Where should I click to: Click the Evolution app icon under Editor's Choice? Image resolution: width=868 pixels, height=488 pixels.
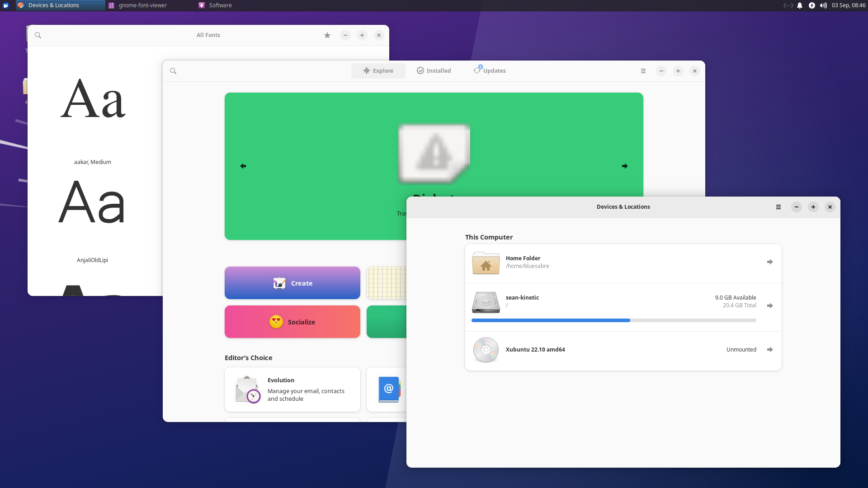point(247,389)
